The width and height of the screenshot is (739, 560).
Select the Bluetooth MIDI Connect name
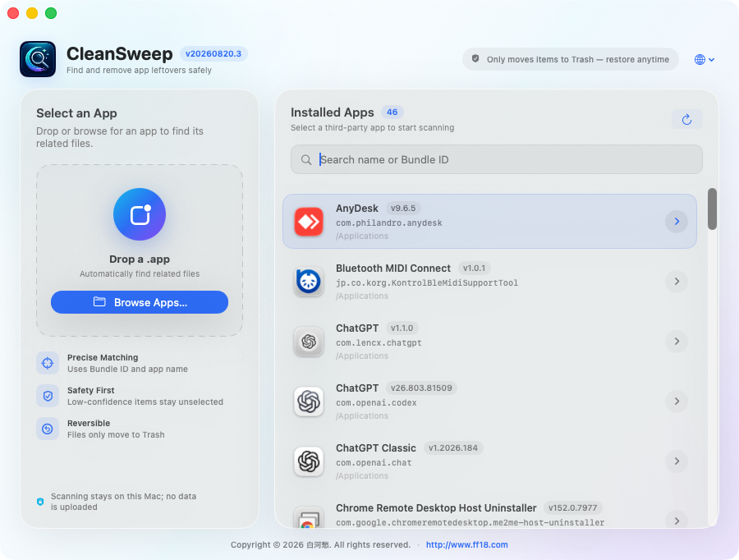[393, 269]
